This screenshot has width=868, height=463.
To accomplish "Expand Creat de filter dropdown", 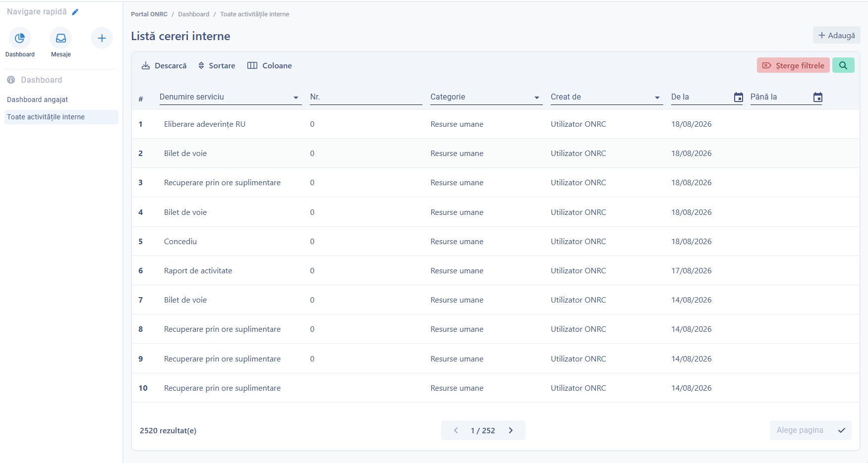I will [657, 98].
